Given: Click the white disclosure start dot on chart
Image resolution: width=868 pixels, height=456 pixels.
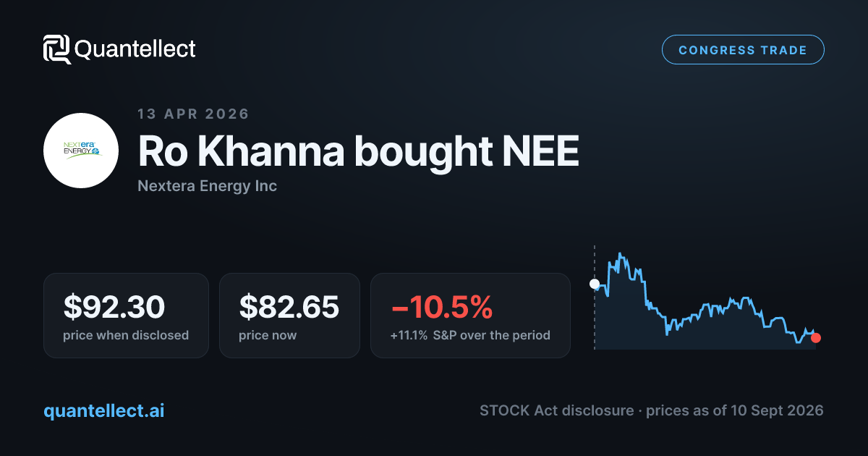Looking at the screenshot, I should tap(595, 284).
